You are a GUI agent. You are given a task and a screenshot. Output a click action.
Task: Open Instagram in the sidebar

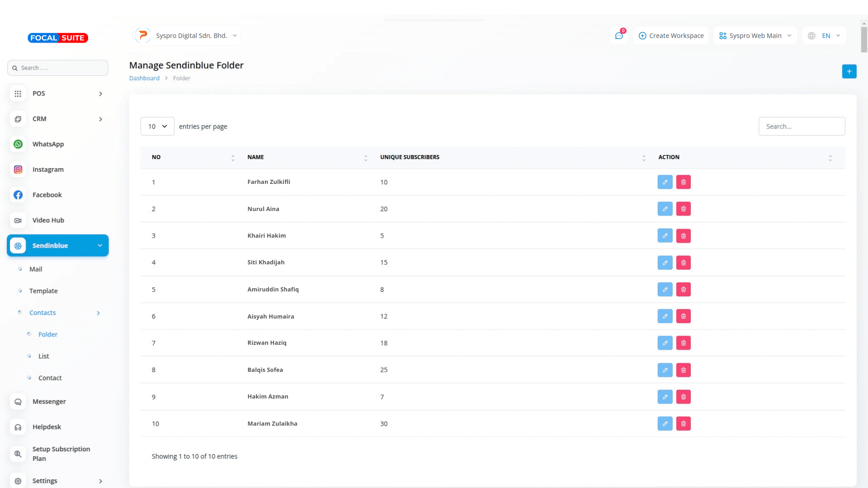click(48, 169)
